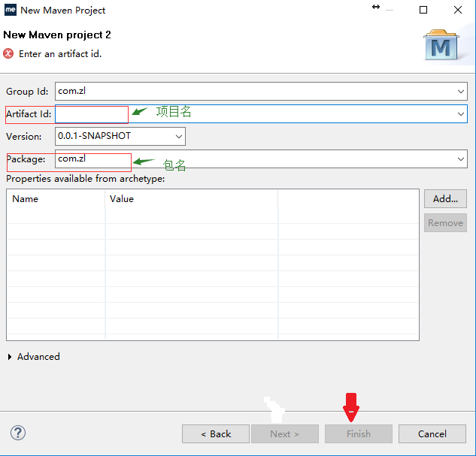This screenshot has width=476, height=456.
Task: Click the 'Properties available from archetype:' label
Action: 85,179
